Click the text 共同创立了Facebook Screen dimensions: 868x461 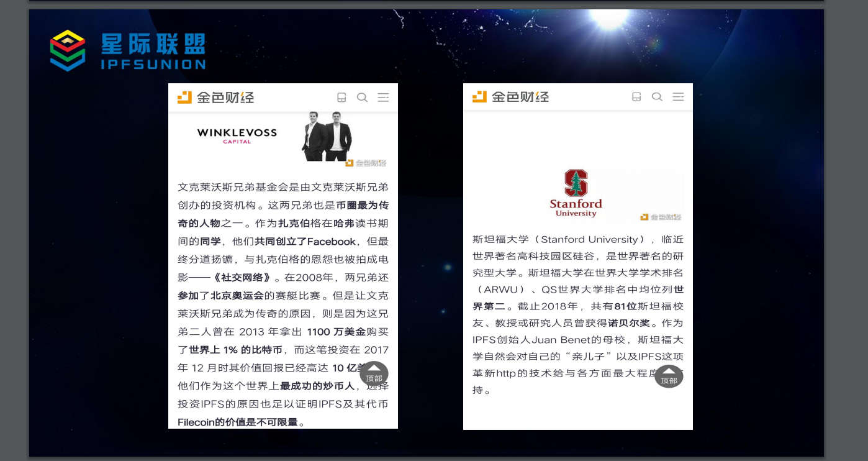305,242
